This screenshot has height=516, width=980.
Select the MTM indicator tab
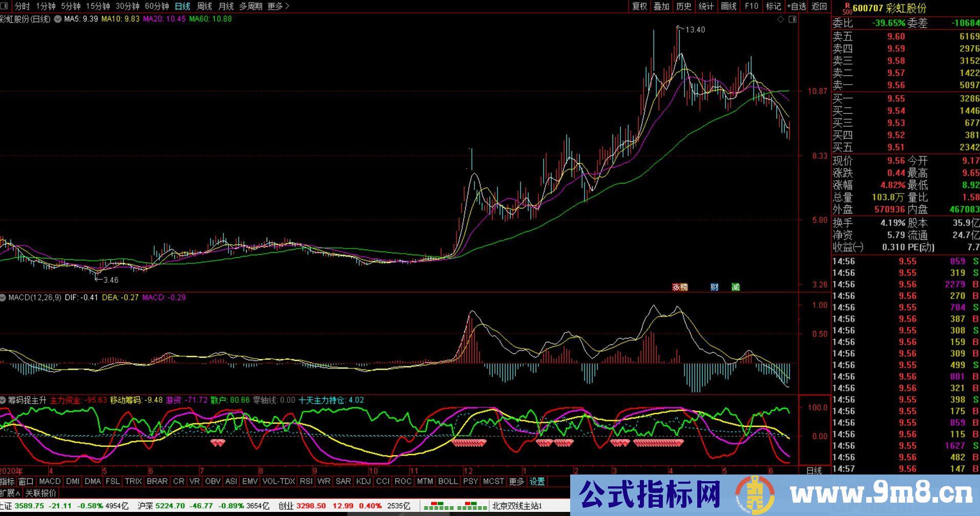tap(425, 482)
